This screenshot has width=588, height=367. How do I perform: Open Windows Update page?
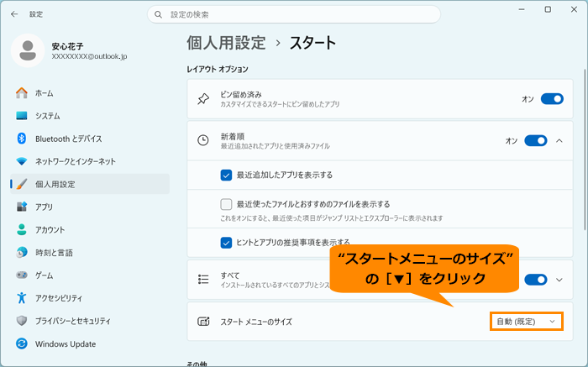click(x=90, y=343)
